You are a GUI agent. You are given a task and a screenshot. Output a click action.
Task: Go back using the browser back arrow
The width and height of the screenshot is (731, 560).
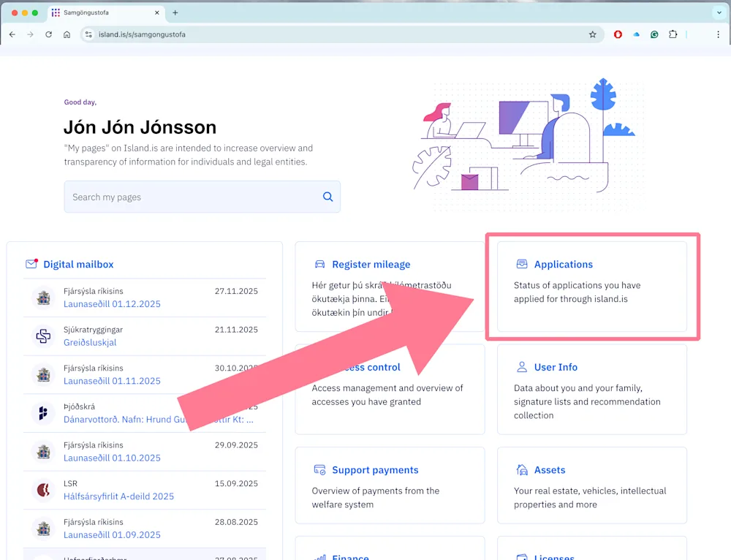12,34
